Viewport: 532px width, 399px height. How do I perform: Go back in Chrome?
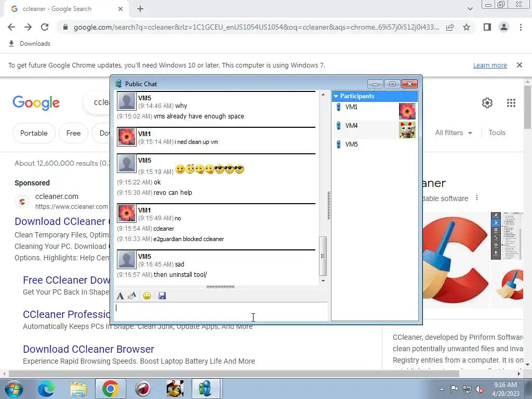[11, 27]
